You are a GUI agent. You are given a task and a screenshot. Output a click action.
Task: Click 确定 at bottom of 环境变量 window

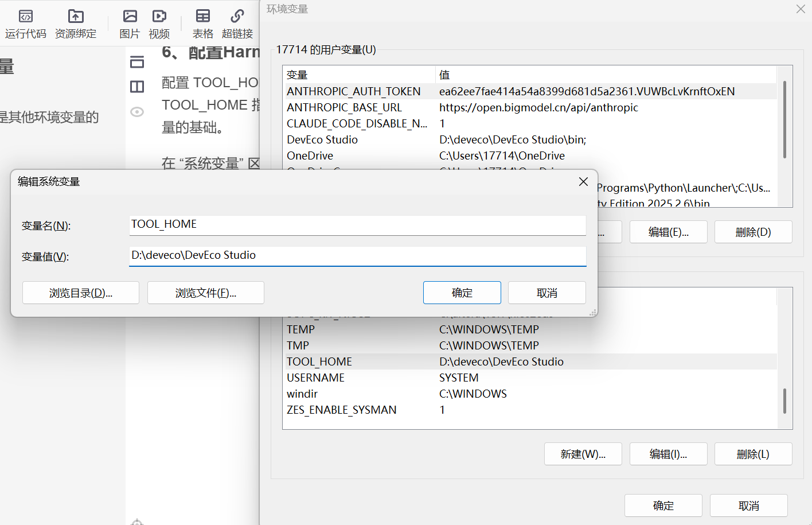(x=663, y=505)
